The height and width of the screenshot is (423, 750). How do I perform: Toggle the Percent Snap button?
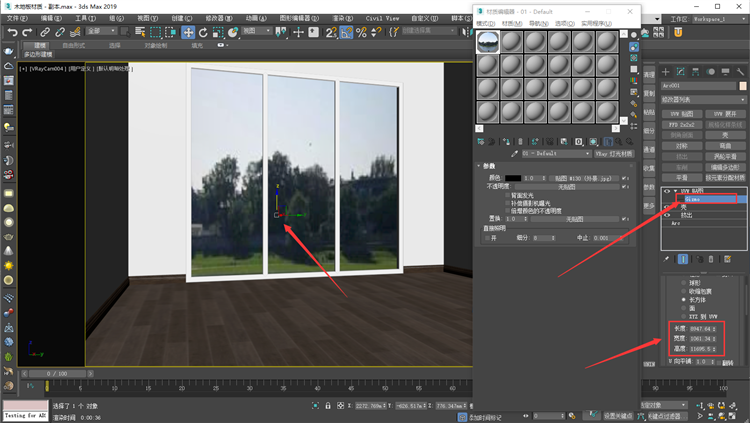(361, 32)
